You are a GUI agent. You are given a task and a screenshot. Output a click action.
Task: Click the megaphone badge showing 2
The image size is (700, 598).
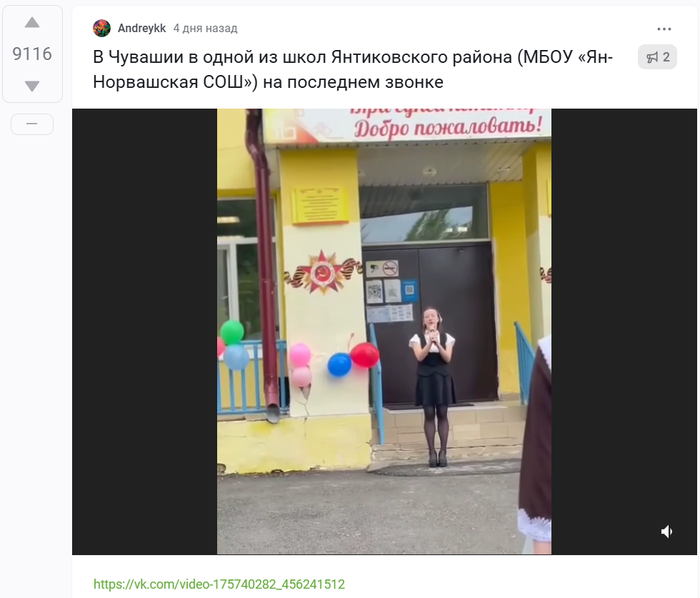[x=657, y=57]
